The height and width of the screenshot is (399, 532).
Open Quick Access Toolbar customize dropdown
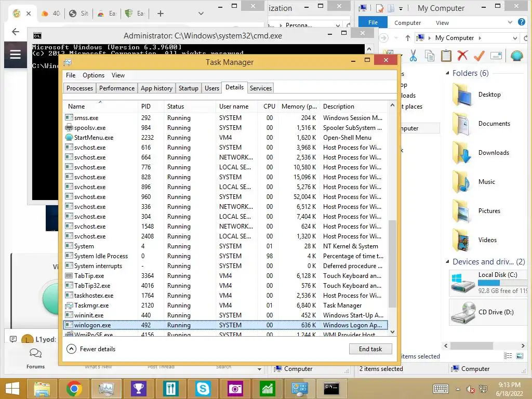coord(401,8)
